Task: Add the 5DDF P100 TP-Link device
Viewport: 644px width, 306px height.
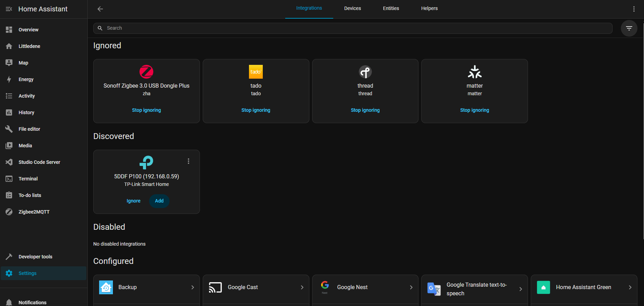Action: [159, 201]
